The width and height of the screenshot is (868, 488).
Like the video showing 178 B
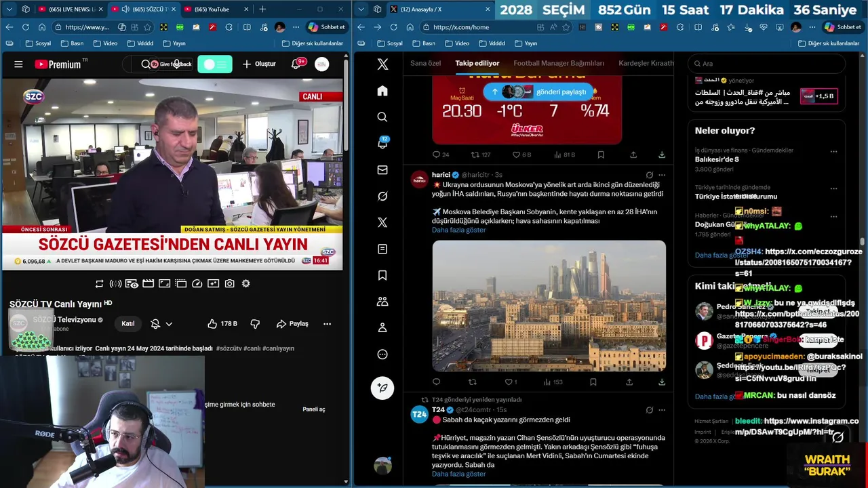222,324
